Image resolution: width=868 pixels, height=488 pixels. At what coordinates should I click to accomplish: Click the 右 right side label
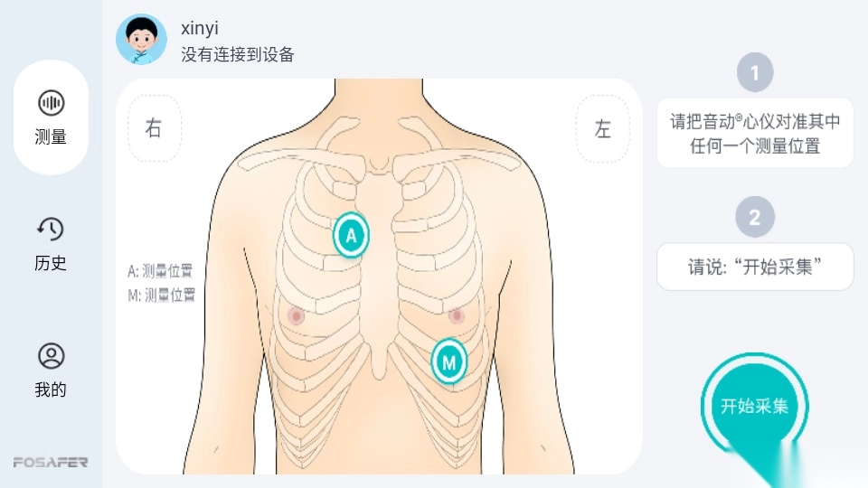pos(154,128)
